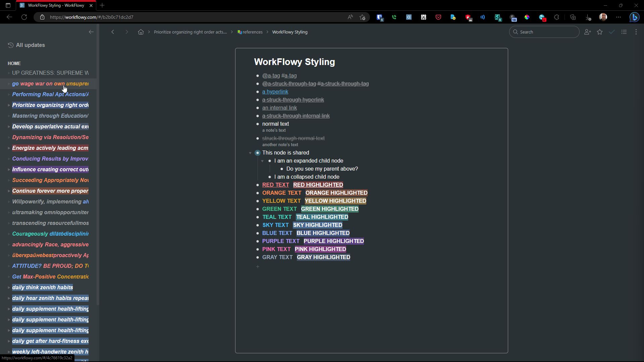Select the GRAY HIGHLIGHTED color swatch text
The image size is (644, 362).
tap(323, 257)
